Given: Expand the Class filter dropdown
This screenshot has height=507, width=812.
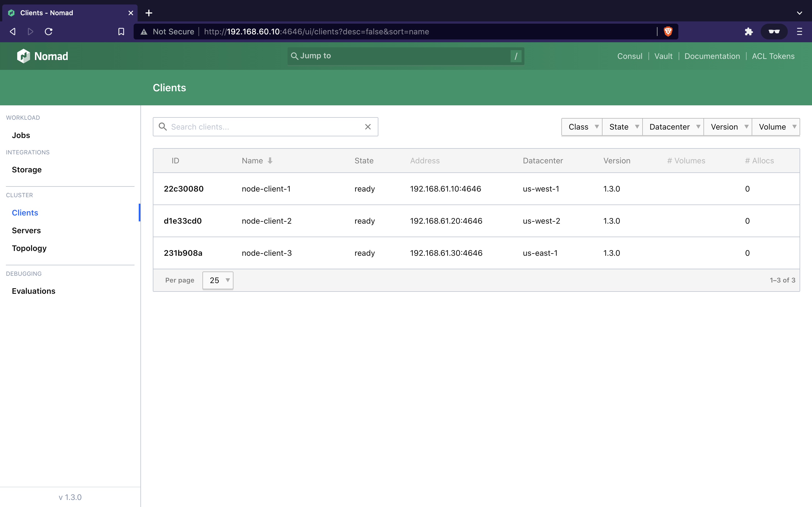Looking at the screenshot, I should (x=582, y=127).
